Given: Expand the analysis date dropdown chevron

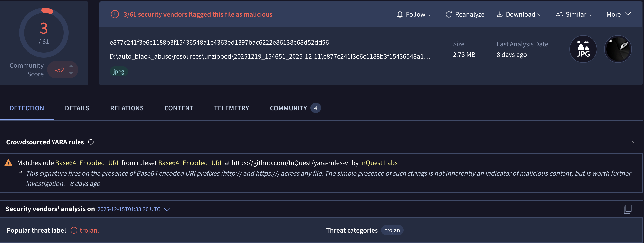Looking at the screenshot, I should 167,210.
